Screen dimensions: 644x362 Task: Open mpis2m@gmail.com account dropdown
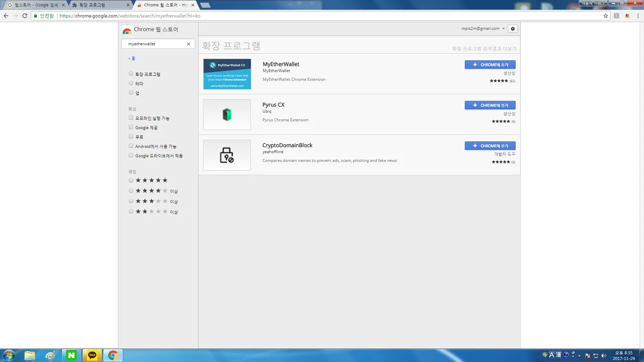(483, 29)
